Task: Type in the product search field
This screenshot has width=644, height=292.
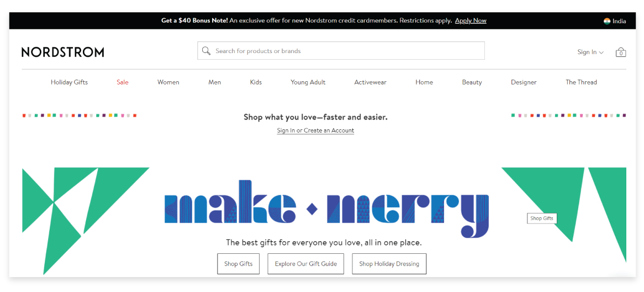Action: (x=348, y=51)
